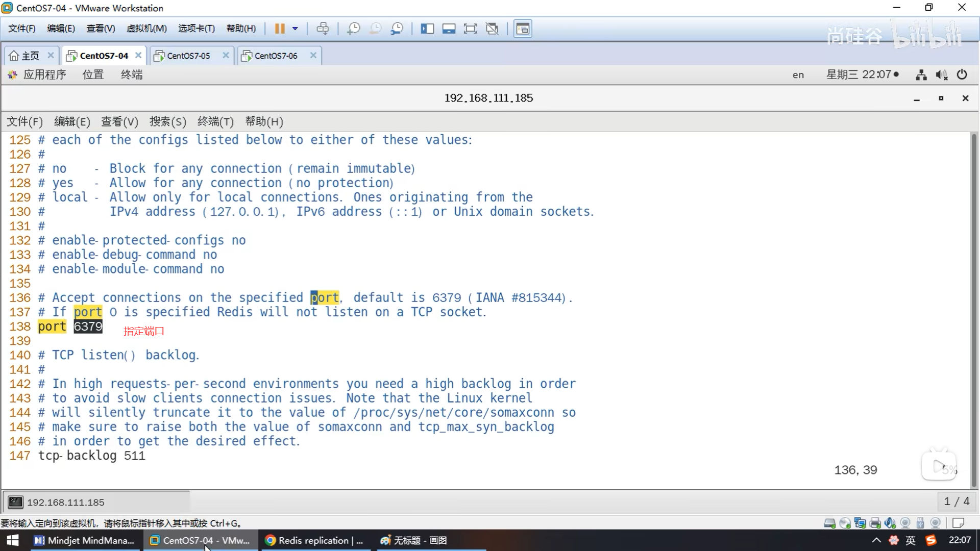The height and width of the screenshot is (551, 980).
Task: Click the Pause virtual machine button
Action: coord(279,29)
